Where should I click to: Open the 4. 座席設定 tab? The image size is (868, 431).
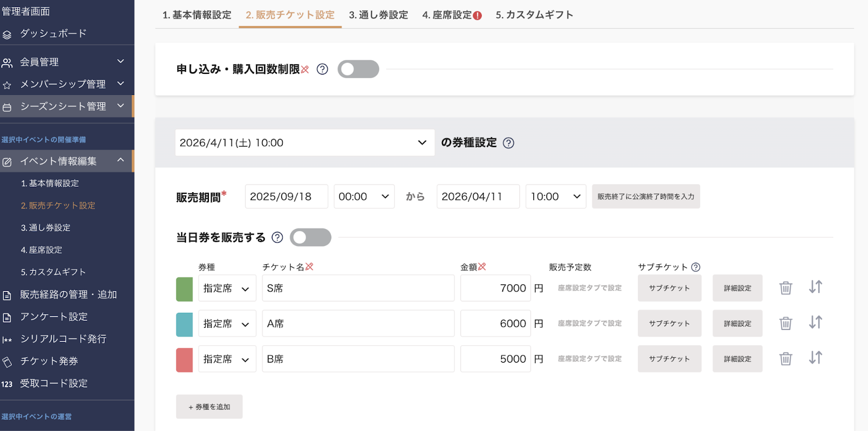coord(451,15)
